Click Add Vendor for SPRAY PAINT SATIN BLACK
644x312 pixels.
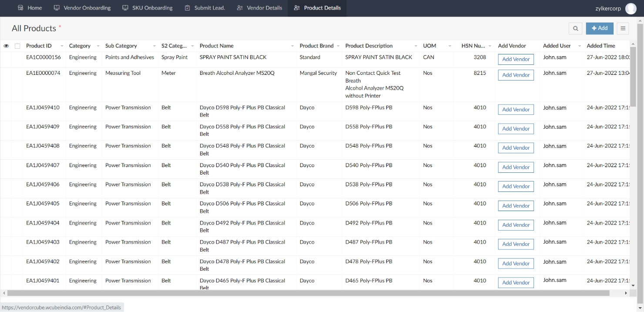click(516, 59)
